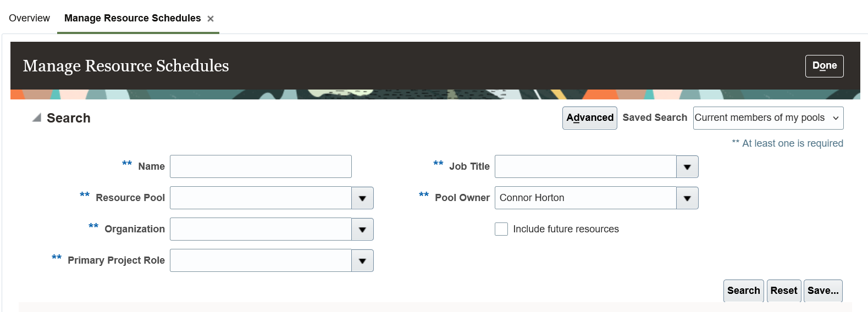
Task: Open the Primary Project Role dropdown arrow
Action: click(x=362, y=261)
